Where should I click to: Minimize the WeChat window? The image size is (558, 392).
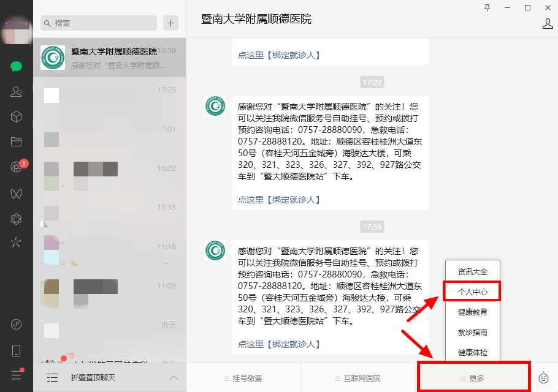(508, 8)
